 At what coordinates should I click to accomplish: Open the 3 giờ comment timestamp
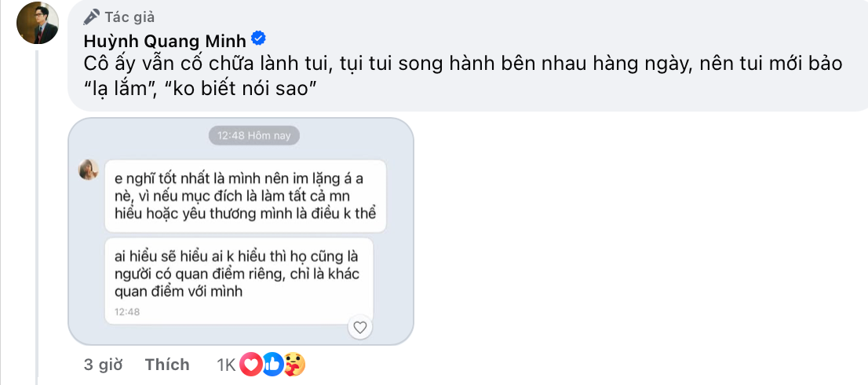tap(102, 365)
